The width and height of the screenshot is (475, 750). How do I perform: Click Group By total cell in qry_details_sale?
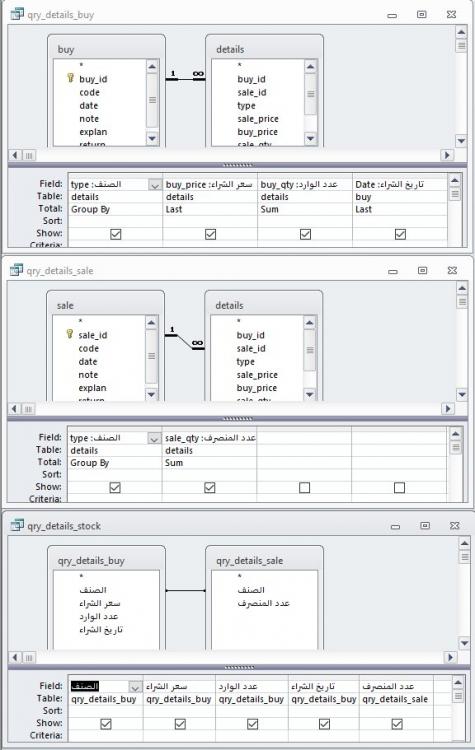pos(114,463)
